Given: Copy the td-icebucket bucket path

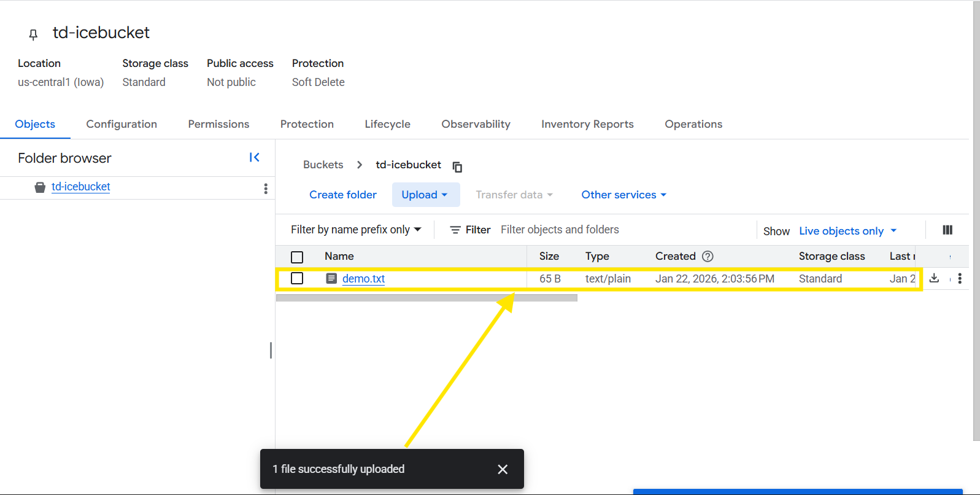Looking at the screenshot, I should pos(457,166).
